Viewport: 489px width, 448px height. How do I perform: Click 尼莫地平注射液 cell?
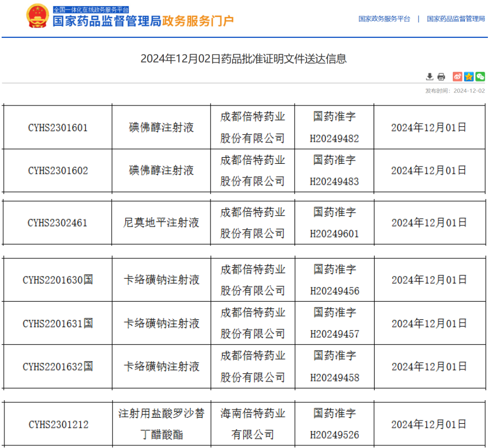pos(161,223)
